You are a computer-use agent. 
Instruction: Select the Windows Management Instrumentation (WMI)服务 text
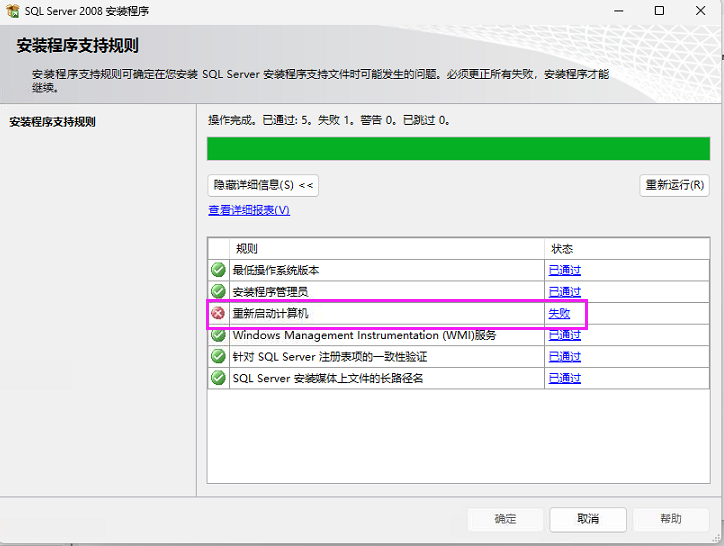pyautogui.click(x=364, y=335)
